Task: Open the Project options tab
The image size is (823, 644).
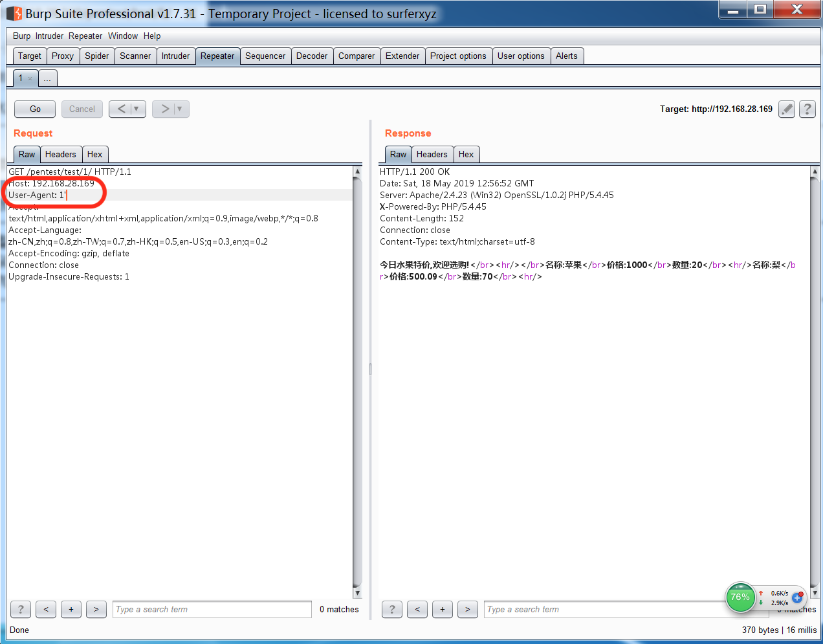Action: pyautogui.click(x=458, y=56)
